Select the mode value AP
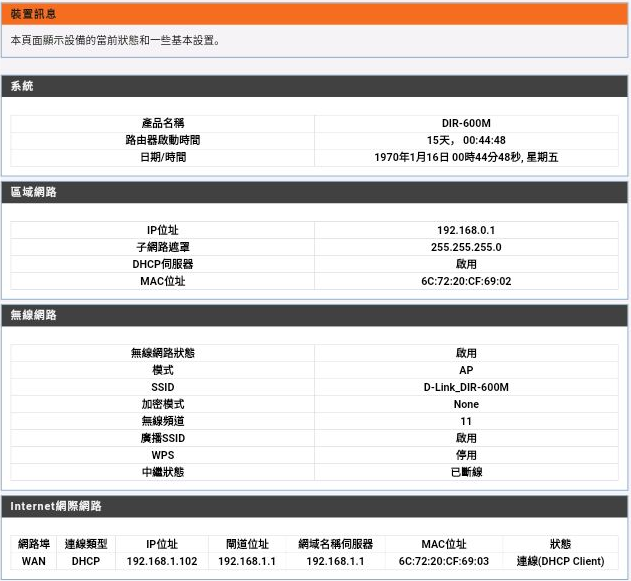This screenshot has width=631, height=581. tap(466, 370)
